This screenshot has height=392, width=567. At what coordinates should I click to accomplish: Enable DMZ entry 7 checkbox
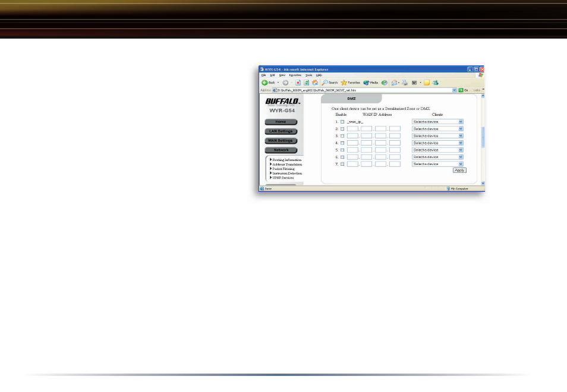point(342,164)
